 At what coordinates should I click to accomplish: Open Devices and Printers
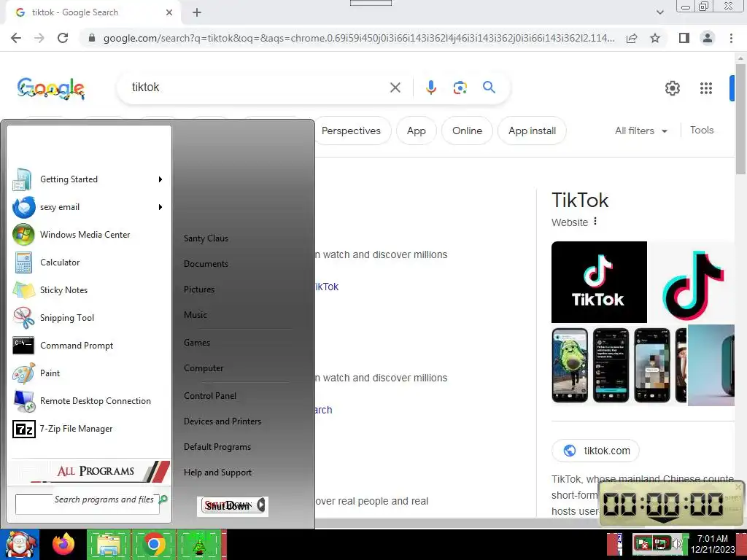tap(222, 421)
